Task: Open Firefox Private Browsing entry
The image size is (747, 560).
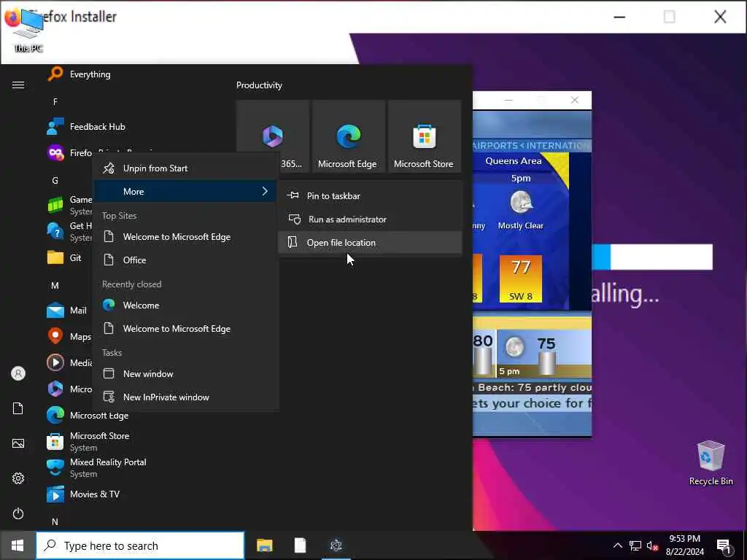Action: coord(69,153)
